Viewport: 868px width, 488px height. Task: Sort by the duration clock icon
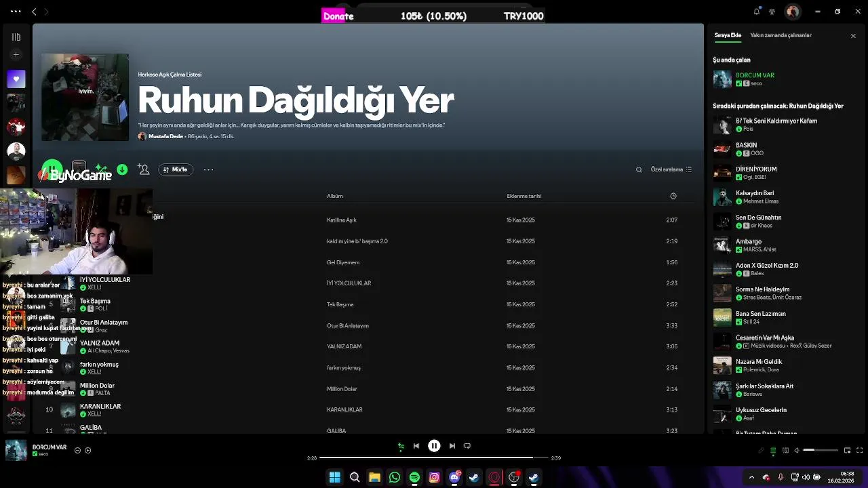(673, 196)
